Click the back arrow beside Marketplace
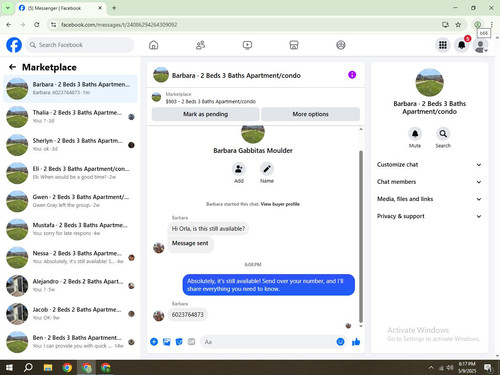The width and height of the screenshot is (500, 375). pos(12,67)
